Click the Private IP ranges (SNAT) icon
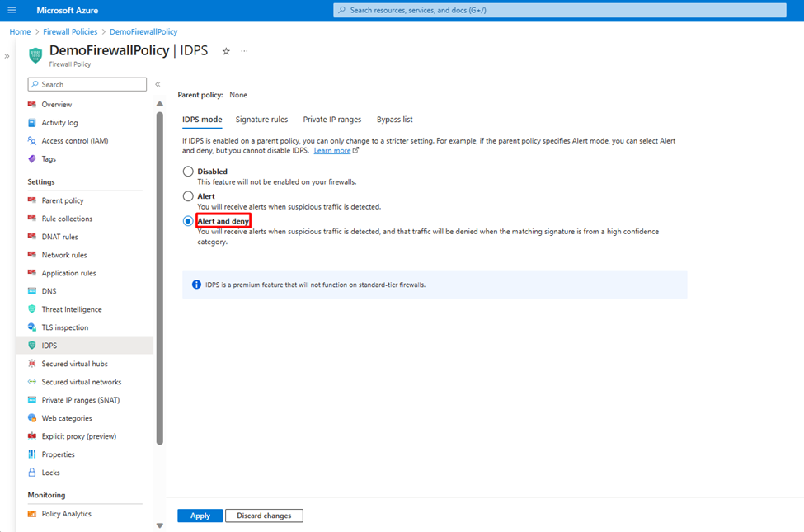The height and width of the screenshot is (532, 804). [x=32, y=400]
